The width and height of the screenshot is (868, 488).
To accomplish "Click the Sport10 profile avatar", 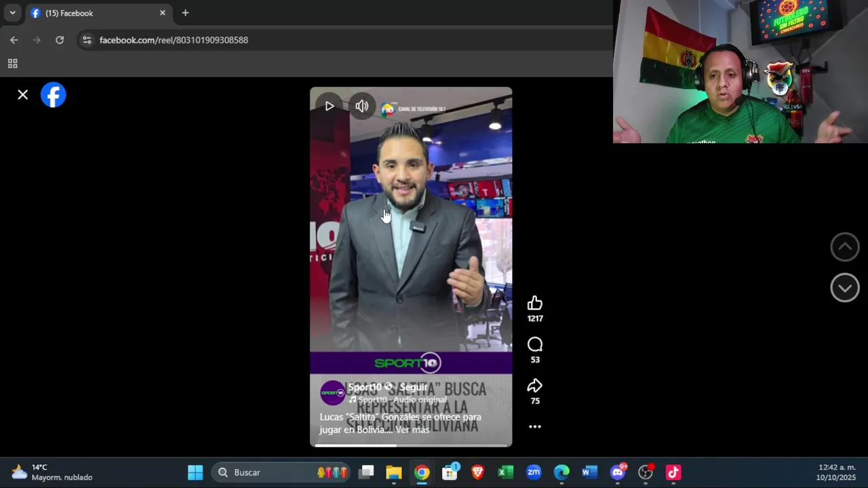I will click(x=332, y=393).
